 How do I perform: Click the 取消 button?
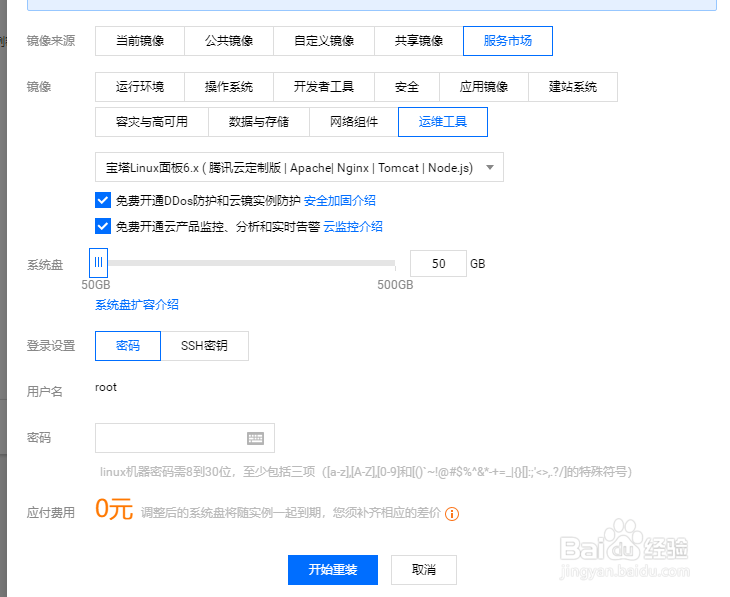click(x=424, y=570)
